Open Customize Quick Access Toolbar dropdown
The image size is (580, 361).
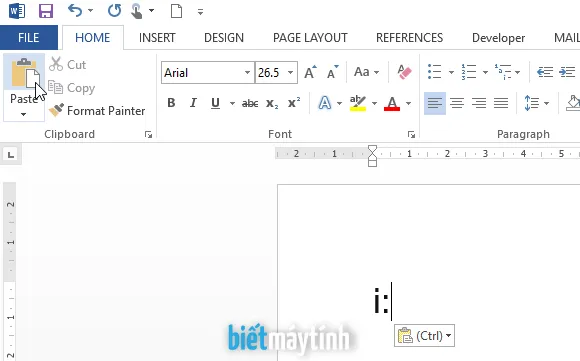point(200,12)
